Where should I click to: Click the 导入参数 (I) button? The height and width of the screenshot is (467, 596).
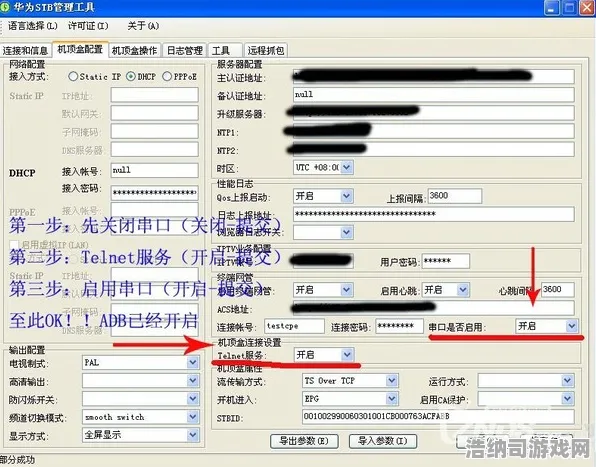[x=383, y=441]
